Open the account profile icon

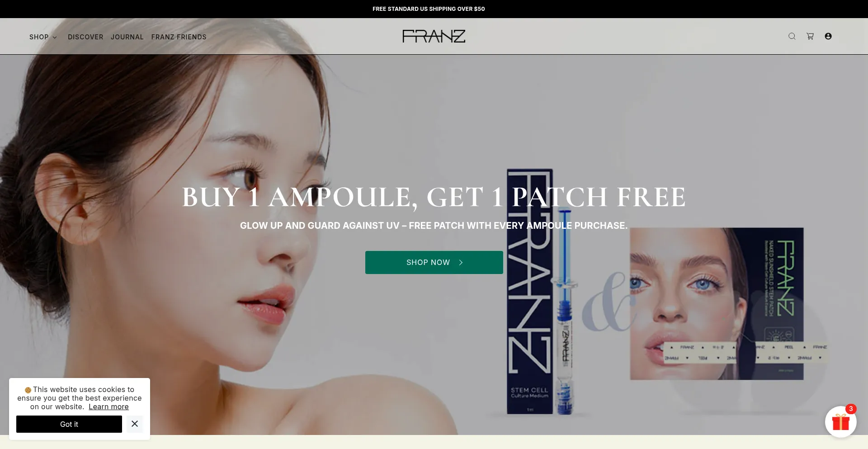[x=828, y=36]
